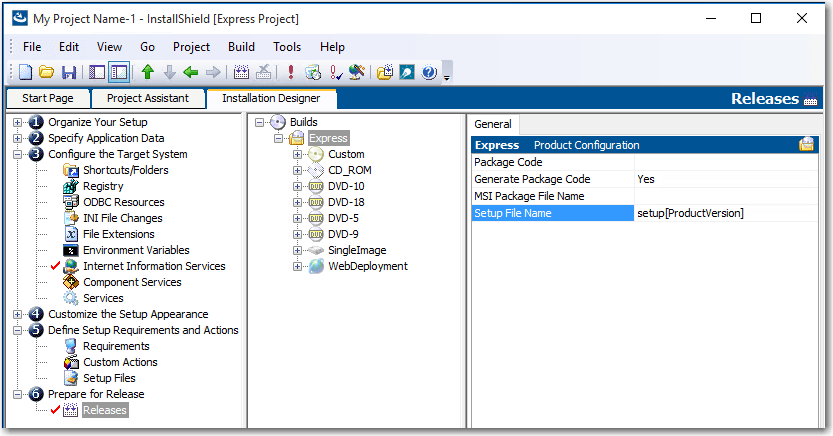Open the View menu
Image resolution: width=833 pixels, height=436 pixels.
[x=109, y=47]
